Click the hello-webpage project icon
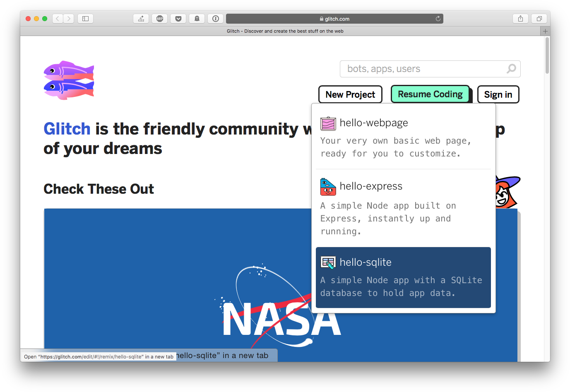 coord(328,123)
